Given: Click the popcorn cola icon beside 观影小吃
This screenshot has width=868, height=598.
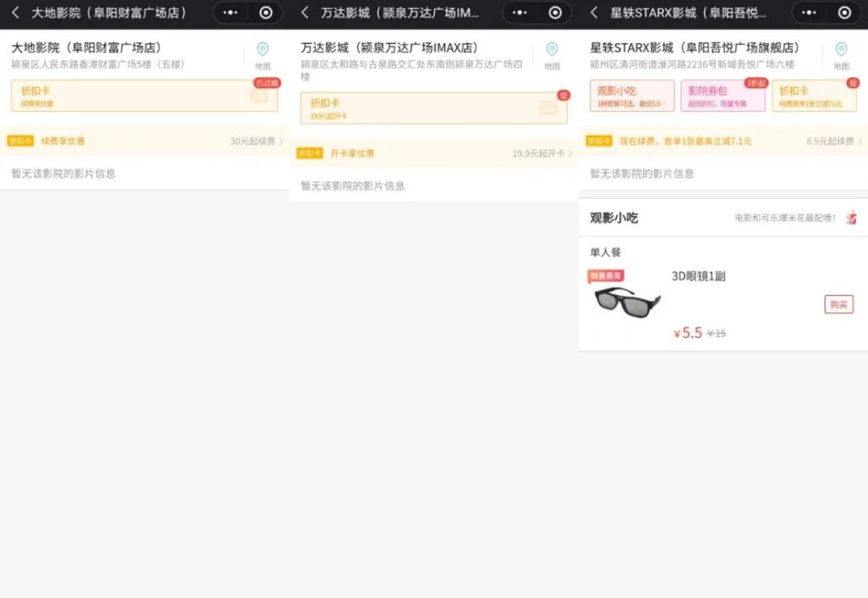Looking at the screenshot, I should [x=852, y=218].
